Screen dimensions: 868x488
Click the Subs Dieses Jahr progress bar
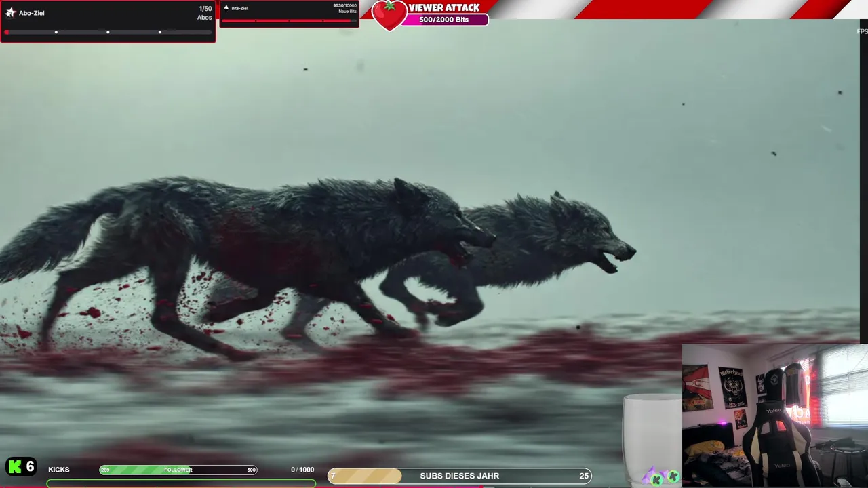click(x=459, y=476)
